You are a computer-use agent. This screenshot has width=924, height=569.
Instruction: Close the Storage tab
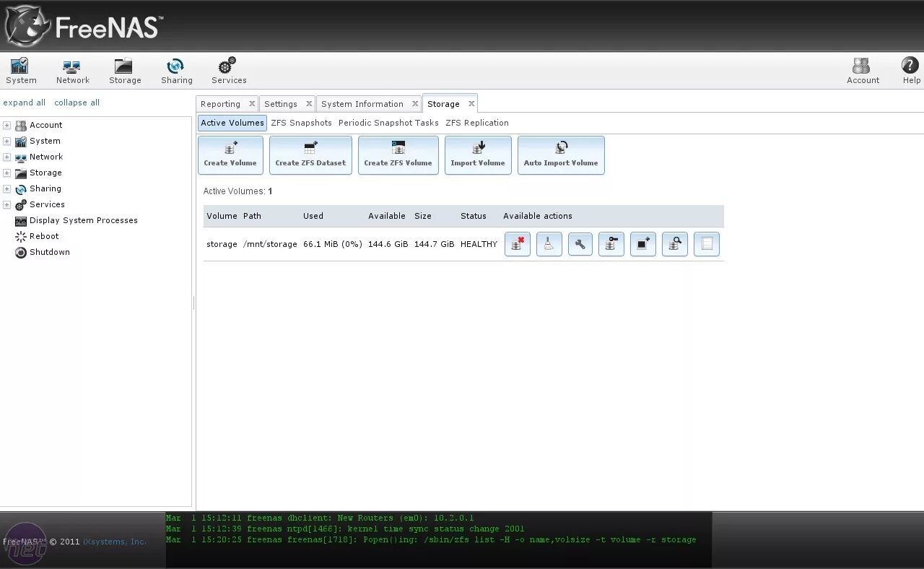click(471, 103)
